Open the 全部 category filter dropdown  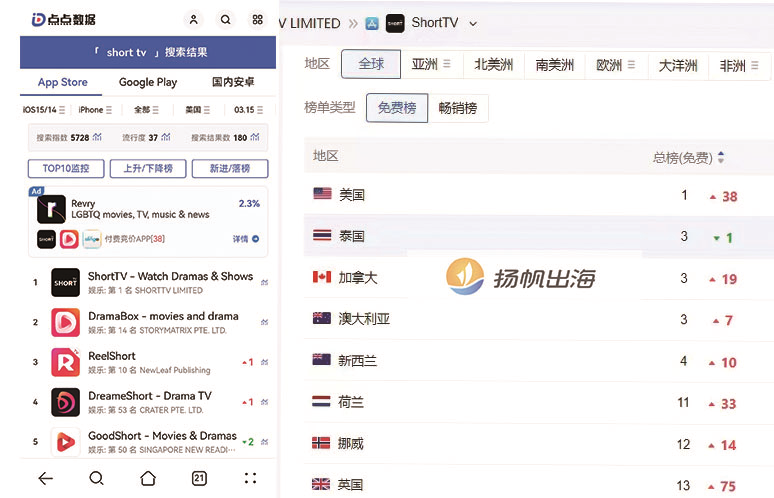coord(147,110)
